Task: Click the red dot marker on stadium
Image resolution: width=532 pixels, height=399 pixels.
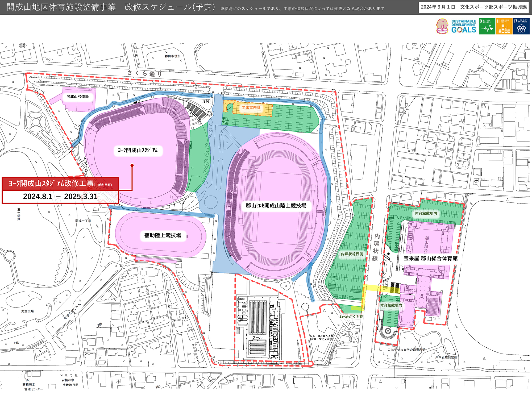Action: tap(132, 165)
